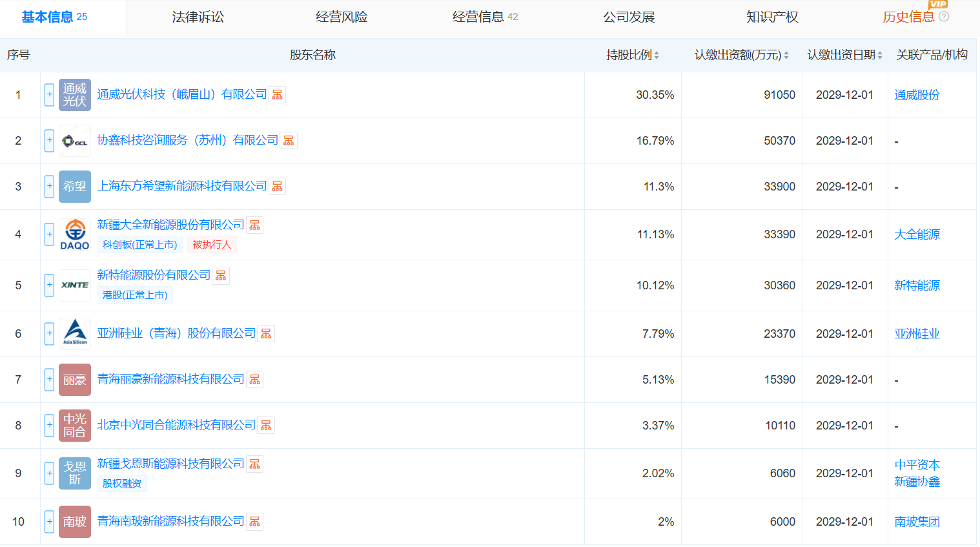Open 青海南玻新能源科技有限公司 link
Viewport: 980px width, 547px height.
point(171,522)
